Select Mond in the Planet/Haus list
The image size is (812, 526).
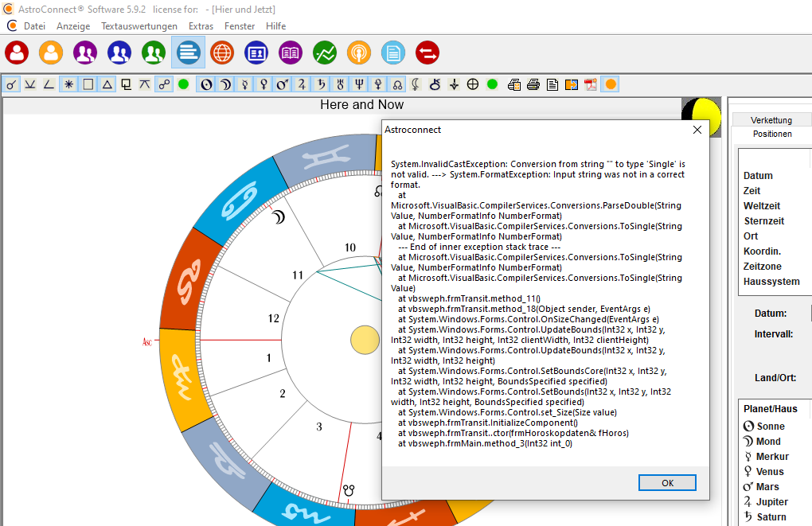(763, 441)
